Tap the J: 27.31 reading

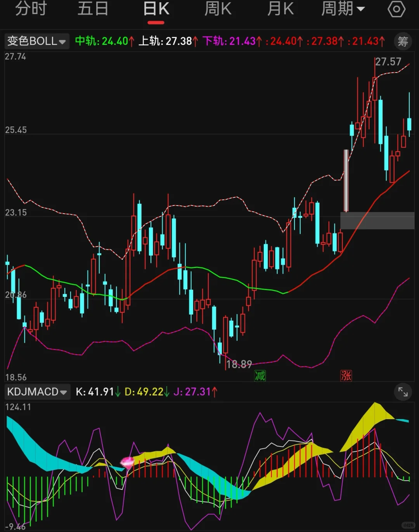click(x=196, y=392)
